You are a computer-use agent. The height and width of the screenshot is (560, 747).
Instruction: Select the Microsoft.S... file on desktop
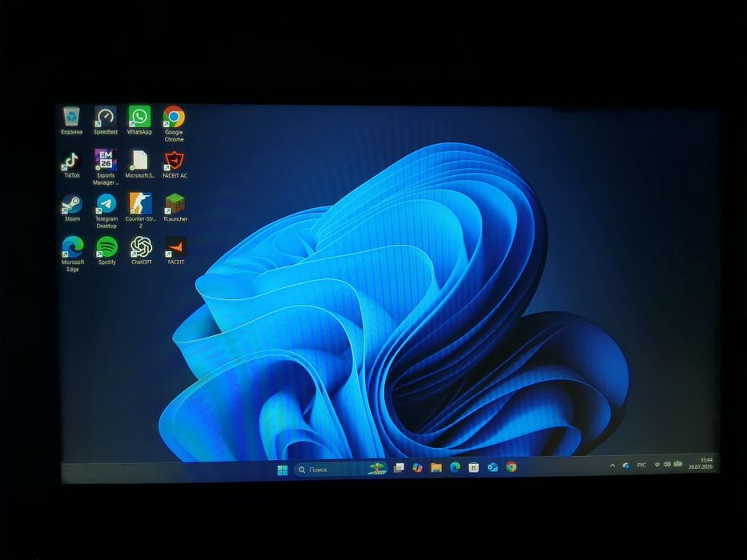[140, 164]
